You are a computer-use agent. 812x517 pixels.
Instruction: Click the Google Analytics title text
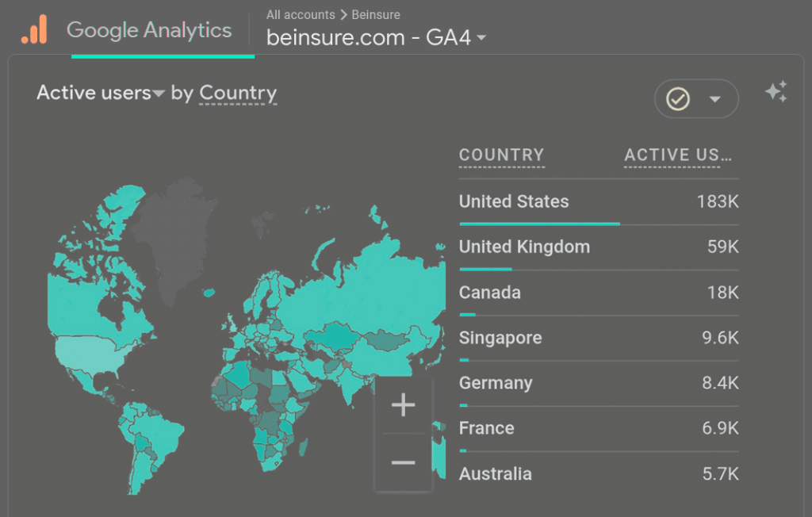pos(149,29)
